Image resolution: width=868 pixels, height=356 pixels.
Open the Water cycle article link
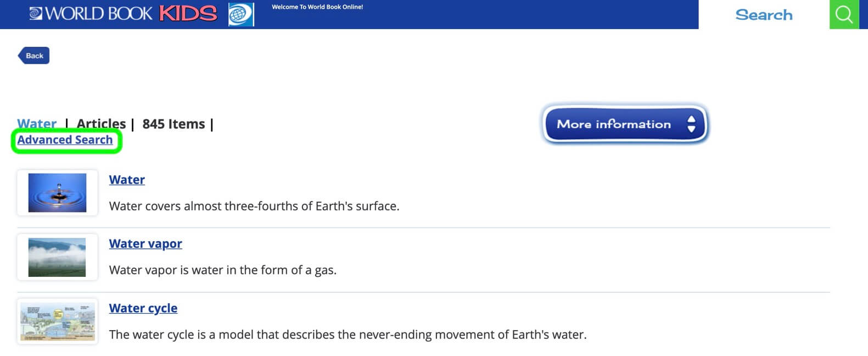[x=143, y=308]
